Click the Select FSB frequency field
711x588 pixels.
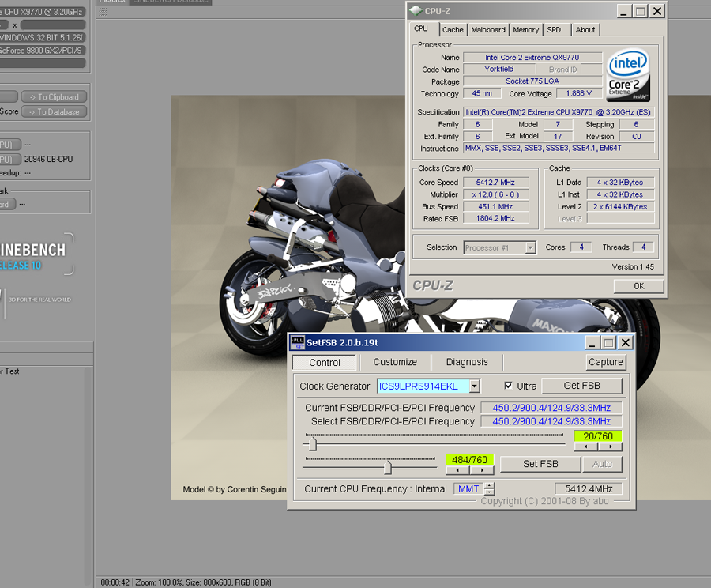coord(551,421)
